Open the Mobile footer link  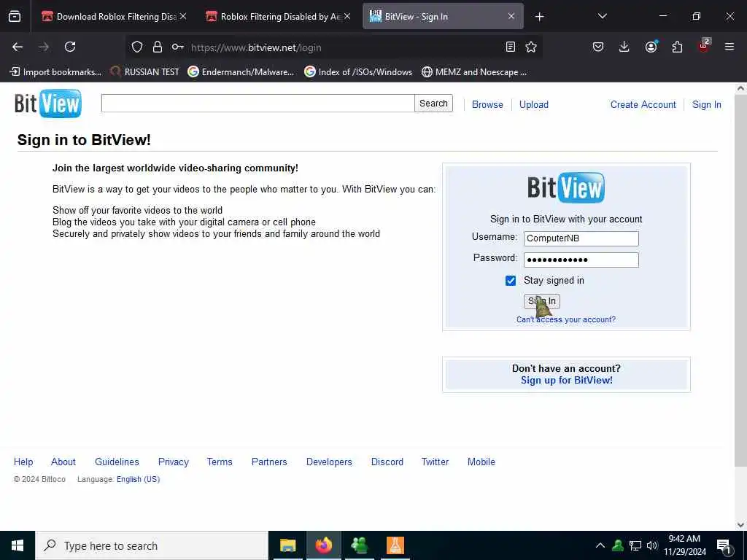tap(481, 462)
